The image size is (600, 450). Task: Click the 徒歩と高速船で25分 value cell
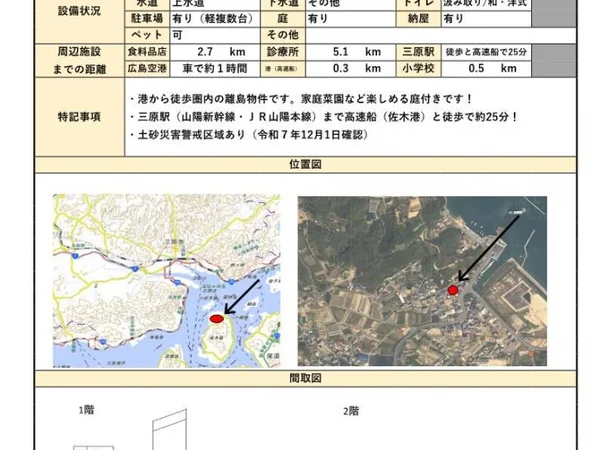point(486,52)
